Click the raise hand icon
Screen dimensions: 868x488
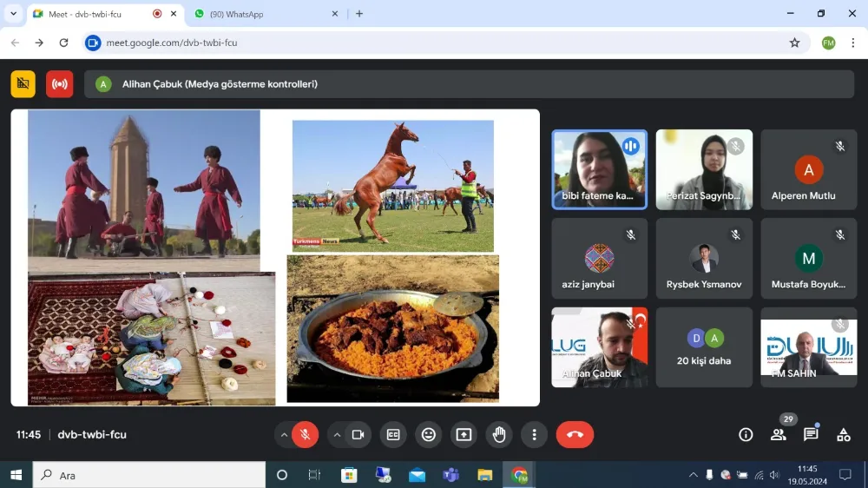(x=499, y=435)
